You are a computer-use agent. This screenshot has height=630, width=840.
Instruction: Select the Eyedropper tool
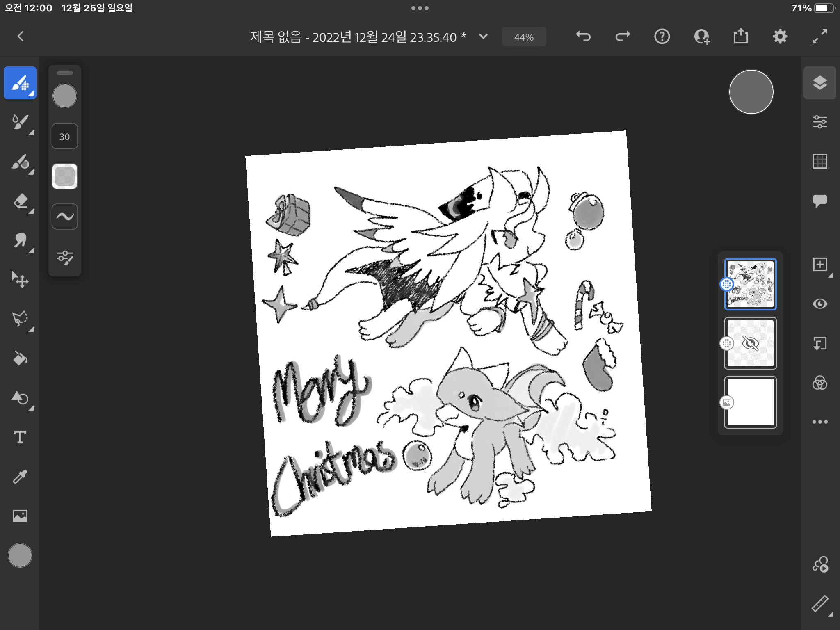20,477
